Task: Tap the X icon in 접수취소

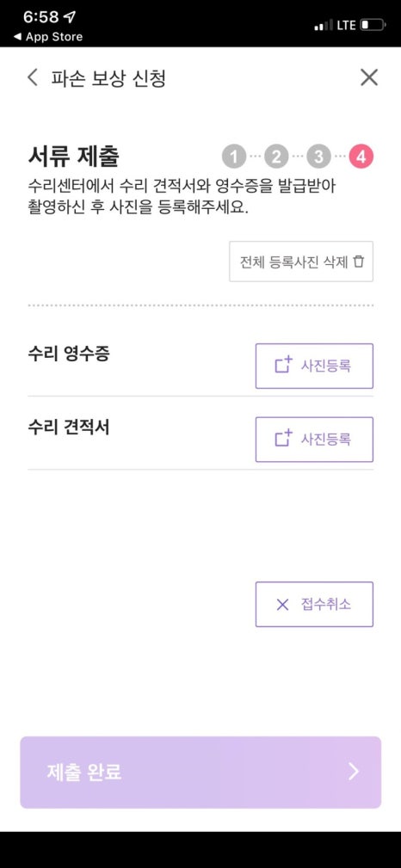Action: [282, 605]
